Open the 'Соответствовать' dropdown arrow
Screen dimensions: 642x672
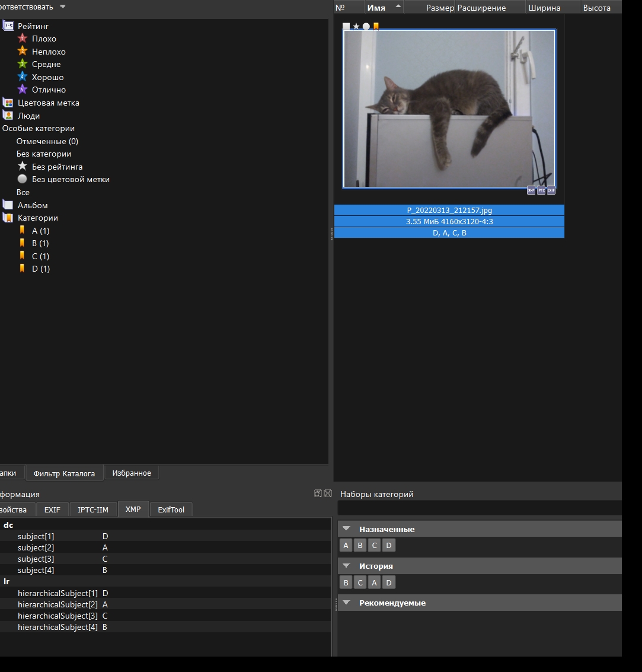pos(63,7)
